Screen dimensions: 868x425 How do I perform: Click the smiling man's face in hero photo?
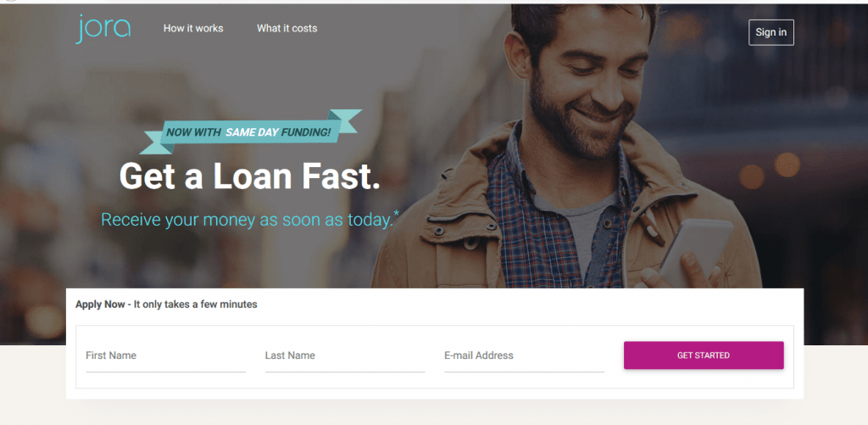(587, 83)
